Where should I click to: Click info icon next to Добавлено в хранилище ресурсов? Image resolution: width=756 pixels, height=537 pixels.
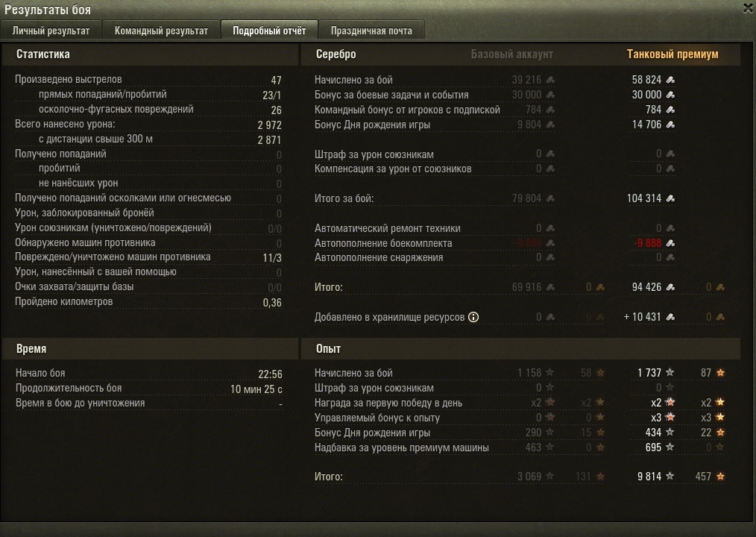473,317
